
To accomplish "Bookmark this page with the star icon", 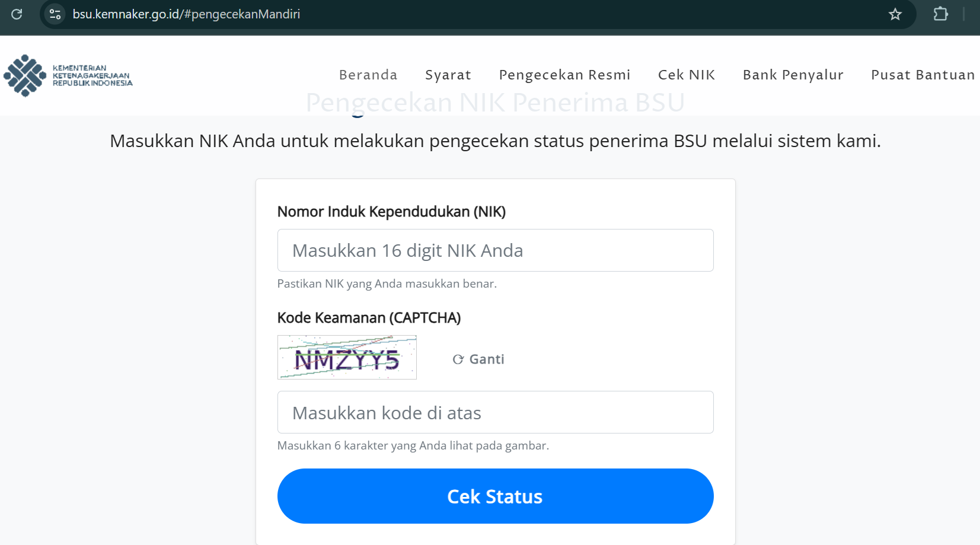I will click(x=895, y=14).
